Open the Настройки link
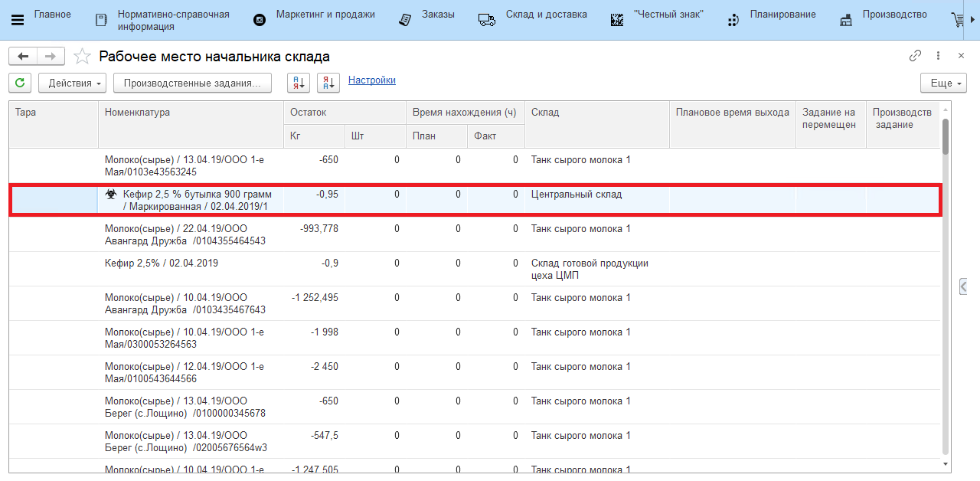This screenshot has width=980, height=481. pyautogui.click(x=371, y=80)
